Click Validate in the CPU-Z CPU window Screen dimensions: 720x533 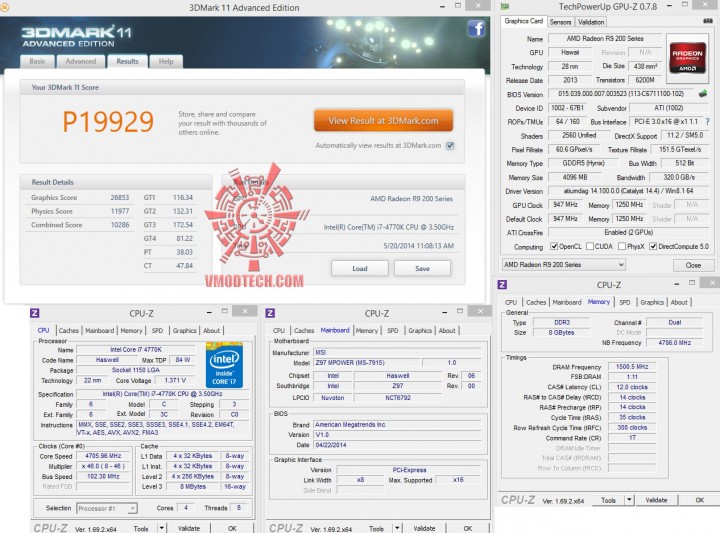coord(189,528)
